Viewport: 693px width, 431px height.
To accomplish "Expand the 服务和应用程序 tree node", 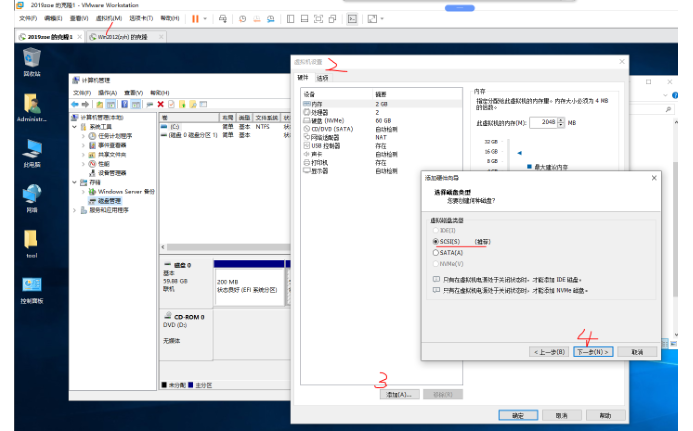I will click(x=75, y=210).
